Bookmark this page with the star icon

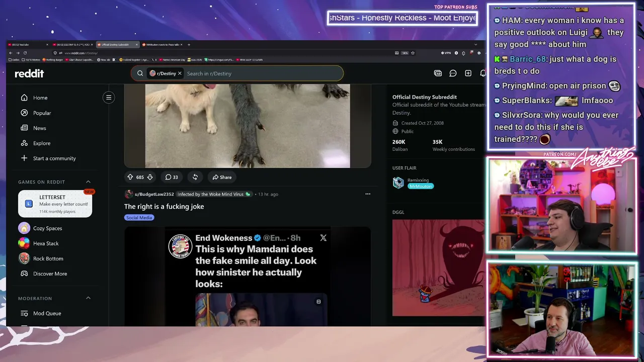tap(413, 53)
